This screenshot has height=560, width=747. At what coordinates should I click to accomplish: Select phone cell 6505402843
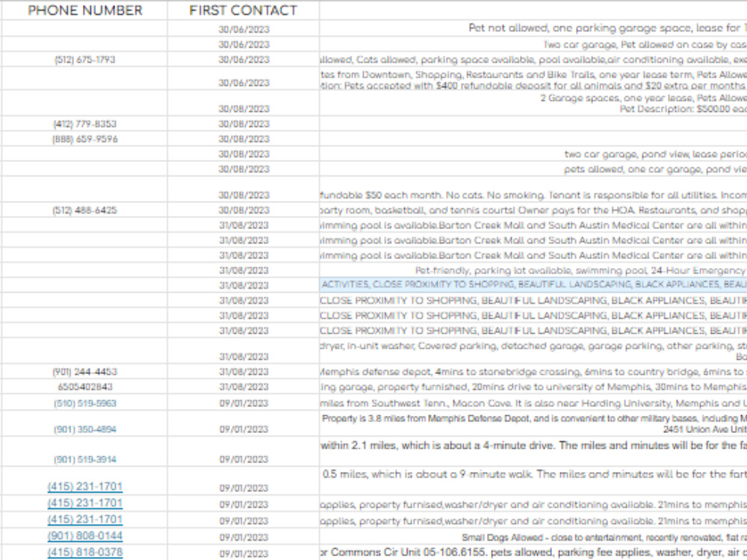(x=85, y=387)
